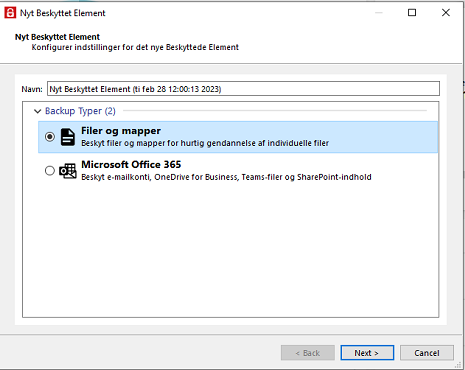Choose the Microsoft Office 365 title text
Screen dimensions: 465x370
click(131, 164)
